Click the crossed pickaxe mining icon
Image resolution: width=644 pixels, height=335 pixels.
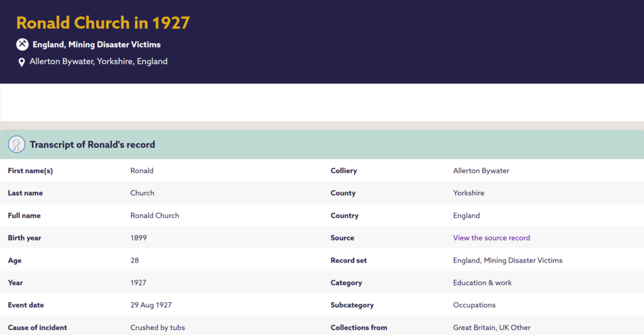point(22,45)
